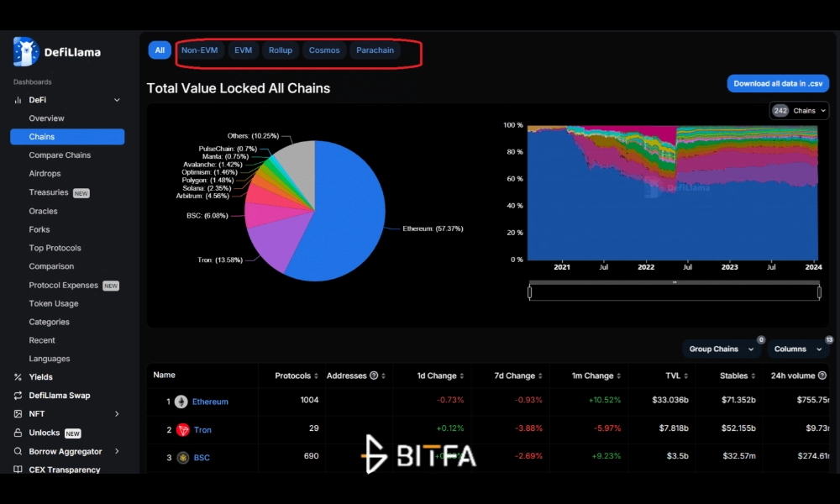
Task: Sort by 1d Change column arrows
Action: (462, 376)
